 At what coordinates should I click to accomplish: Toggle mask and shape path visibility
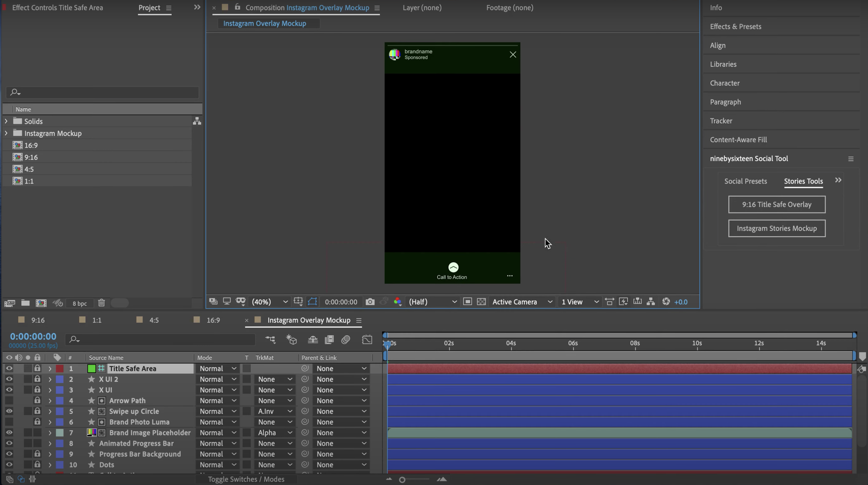[313, 302]
